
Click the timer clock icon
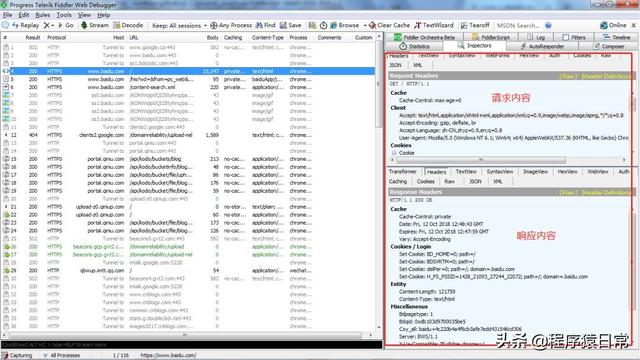(323, 25)
